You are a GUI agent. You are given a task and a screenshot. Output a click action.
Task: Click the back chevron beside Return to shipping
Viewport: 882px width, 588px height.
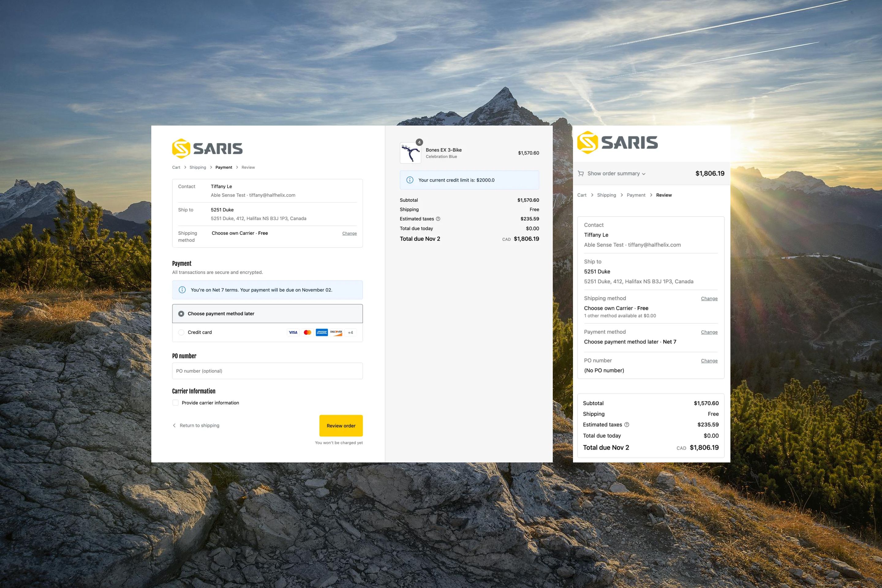tap(174, 425)
